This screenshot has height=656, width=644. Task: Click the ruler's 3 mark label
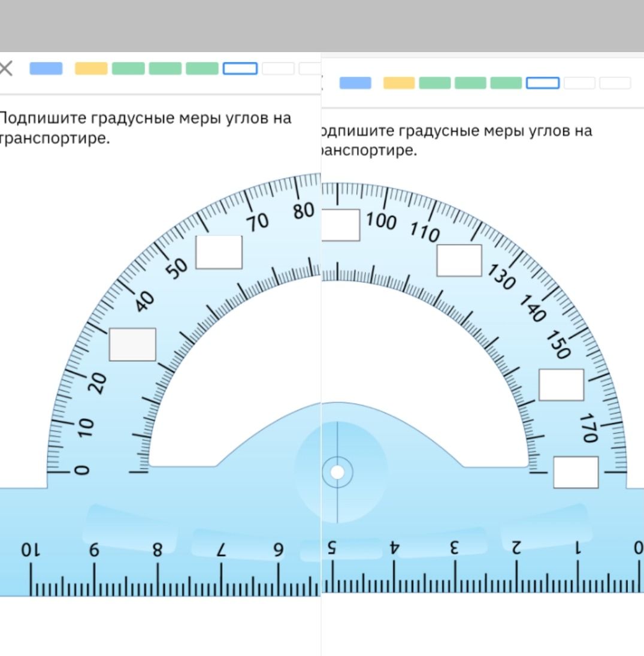coord(454,547)
